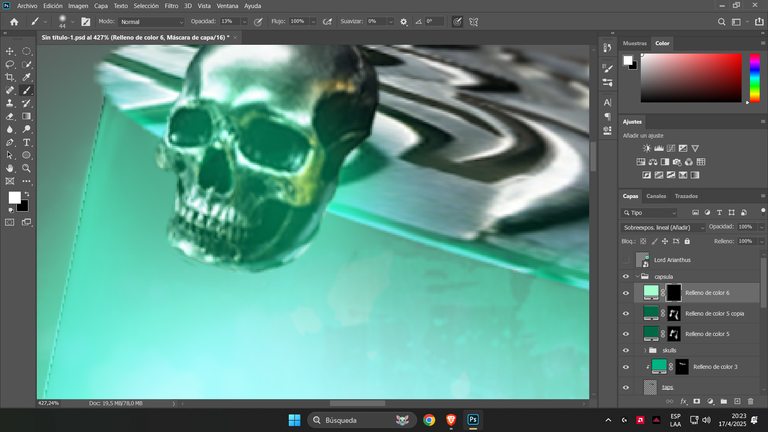The height and width of the screenshot is (432, 768).
Task: Add layer mask at panel bottom
Action: point(697,401)
